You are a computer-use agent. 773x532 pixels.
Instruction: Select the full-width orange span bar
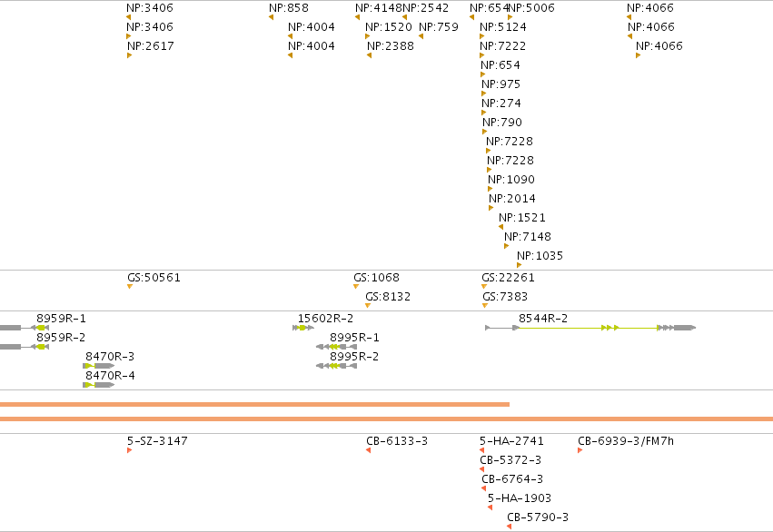387,419
